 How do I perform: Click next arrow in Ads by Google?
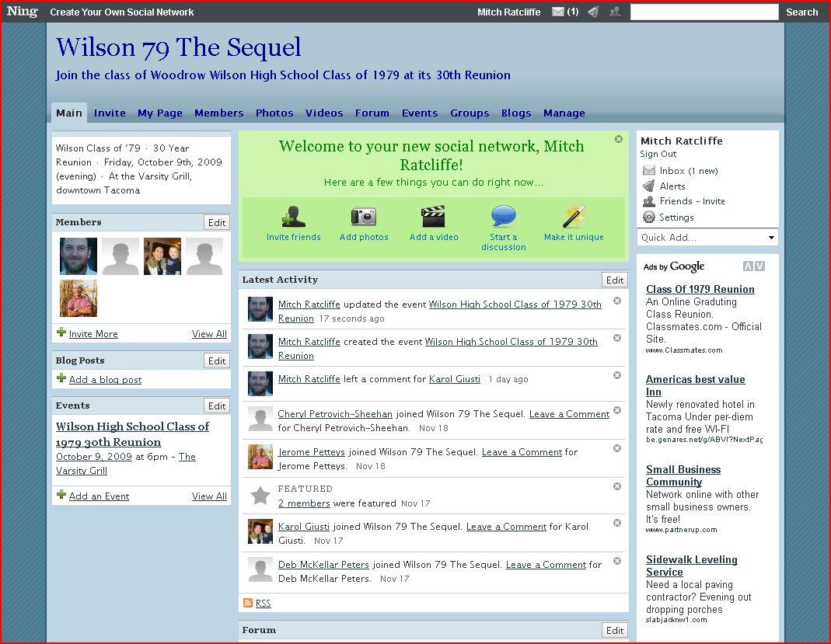tap(760, 266)
